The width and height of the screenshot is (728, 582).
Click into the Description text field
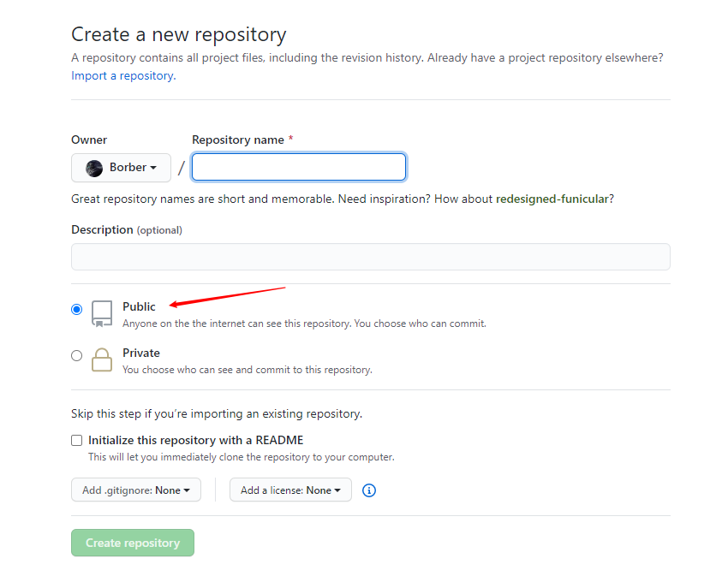(x=370, y=257)
